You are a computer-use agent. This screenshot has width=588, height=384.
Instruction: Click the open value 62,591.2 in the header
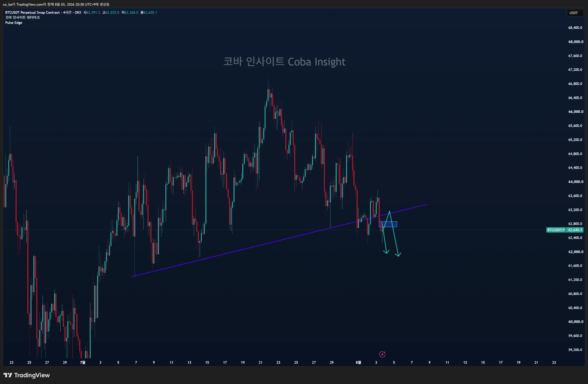tap(93, 13)
